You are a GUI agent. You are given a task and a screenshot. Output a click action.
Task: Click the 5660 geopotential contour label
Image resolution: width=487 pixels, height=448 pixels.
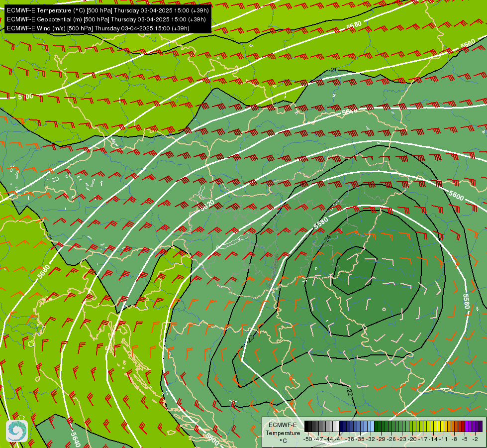coord(468,44)
